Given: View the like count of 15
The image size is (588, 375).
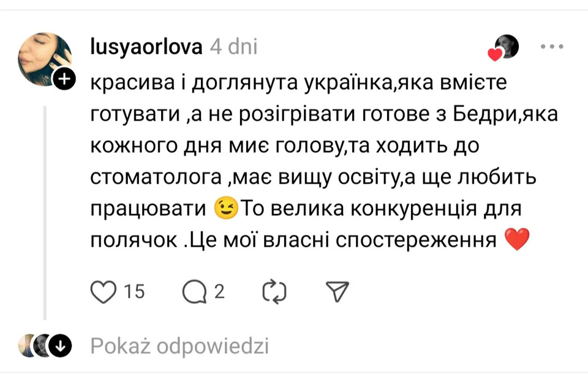Looking at the screenshot, I should click(x=134, y=292).
